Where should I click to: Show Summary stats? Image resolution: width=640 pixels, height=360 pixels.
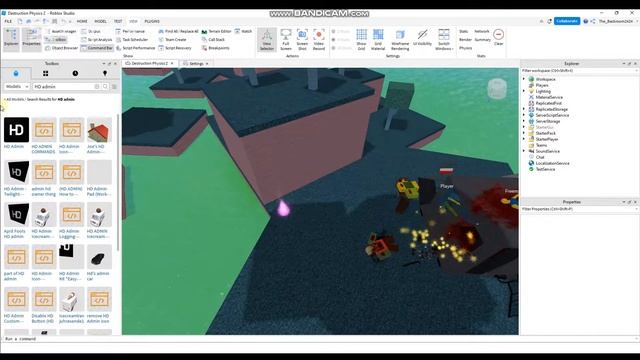(x=482, y=40)
